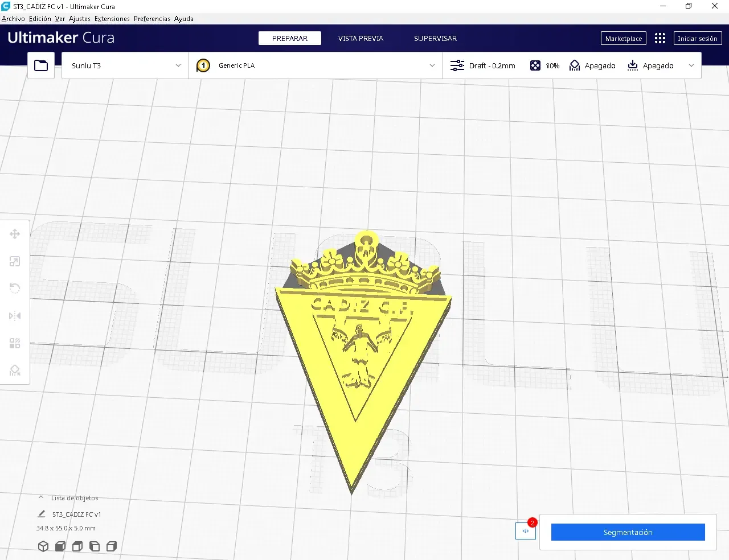
Task: Open file folder icon
Action: (41, 65)
